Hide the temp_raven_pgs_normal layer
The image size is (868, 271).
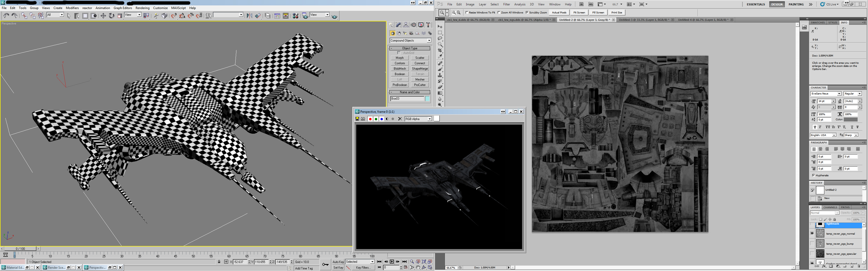tap(812, 233)
